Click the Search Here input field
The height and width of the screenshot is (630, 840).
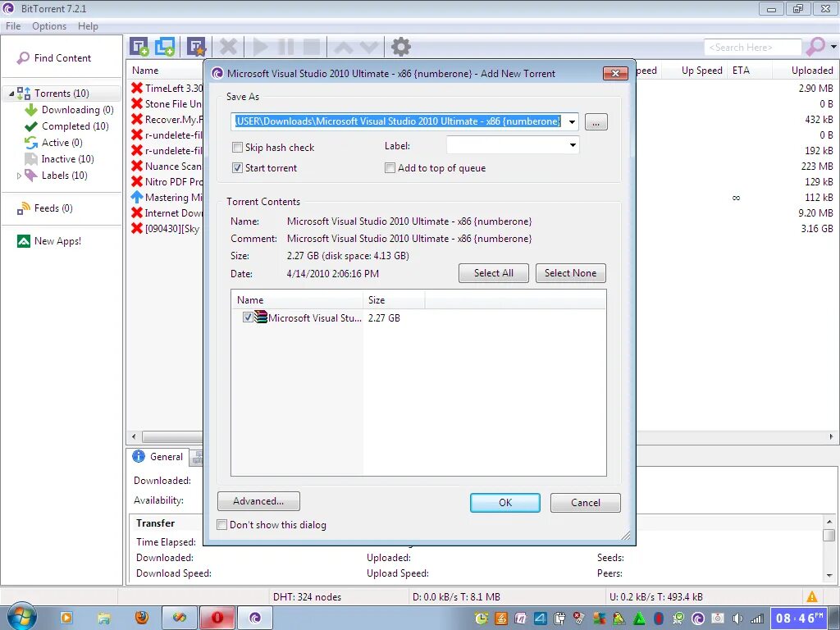753,47
